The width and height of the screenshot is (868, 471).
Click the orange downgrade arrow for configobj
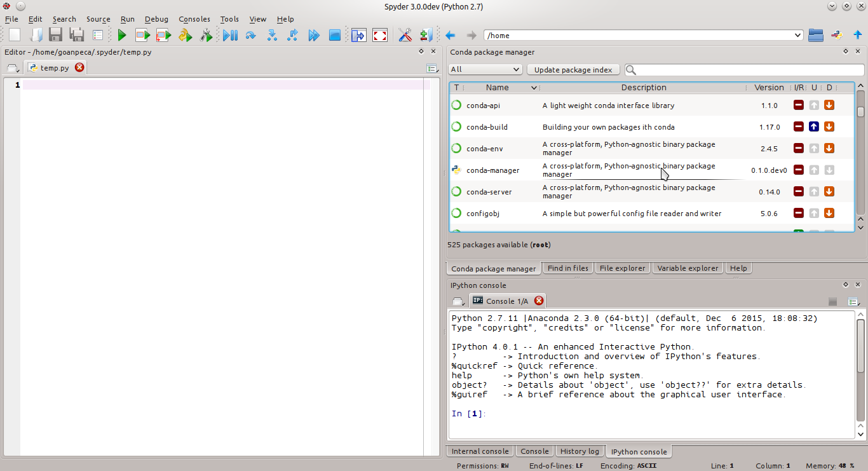(x=829, y=214)
